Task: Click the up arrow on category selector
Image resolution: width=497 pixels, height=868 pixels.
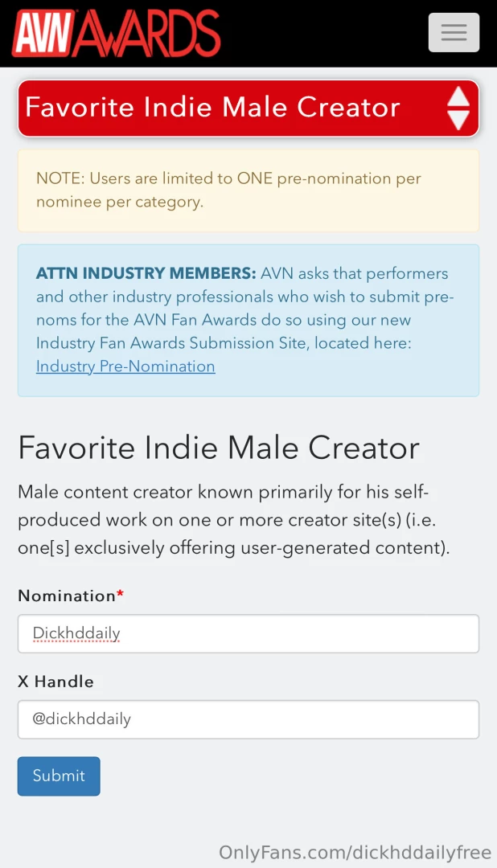Action: click(x=458, y=98)
